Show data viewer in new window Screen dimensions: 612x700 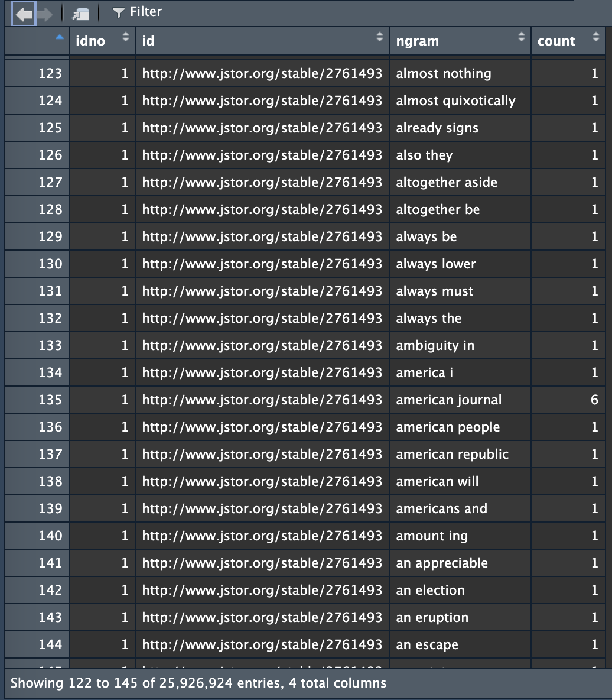coord(80,14)
